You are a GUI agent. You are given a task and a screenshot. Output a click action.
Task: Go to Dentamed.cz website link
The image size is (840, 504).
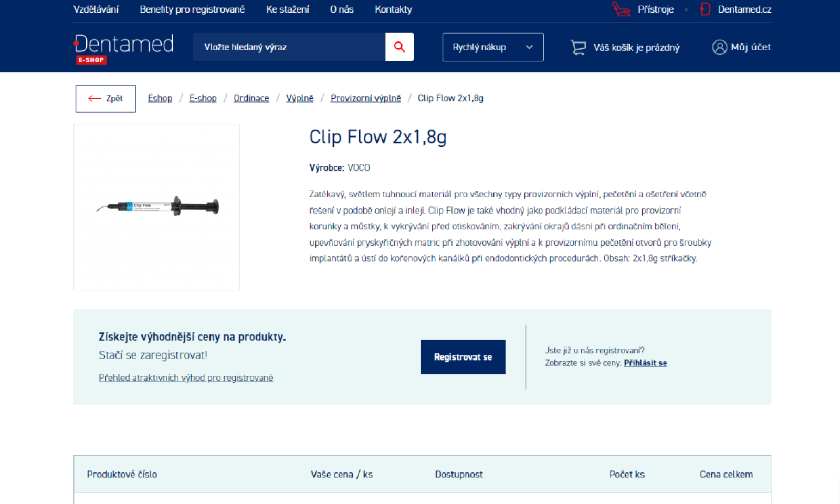click(744, 9)
